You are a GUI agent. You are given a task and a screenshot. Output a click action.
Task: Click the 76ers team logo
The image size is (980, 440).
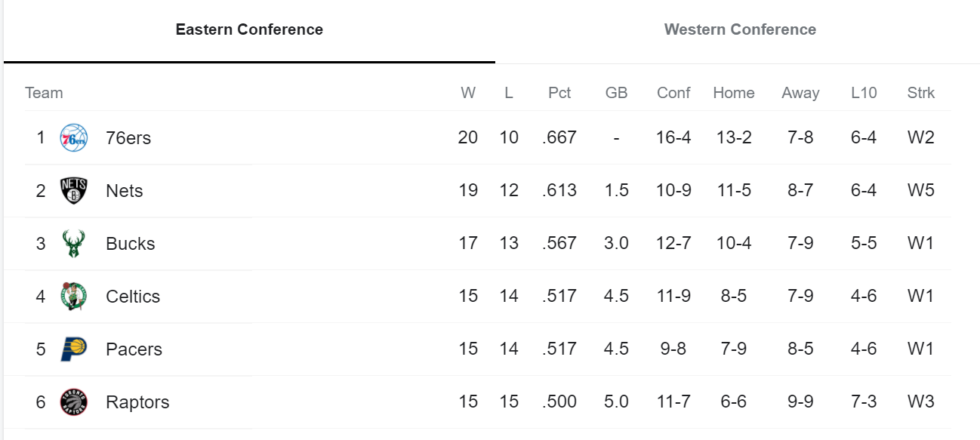tap(74, 138)
